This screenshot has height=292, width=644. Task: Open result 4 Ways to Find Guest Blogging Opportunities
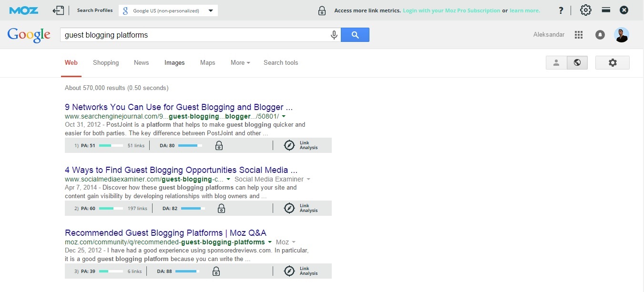pyautogui.click(x=181, y=170)
